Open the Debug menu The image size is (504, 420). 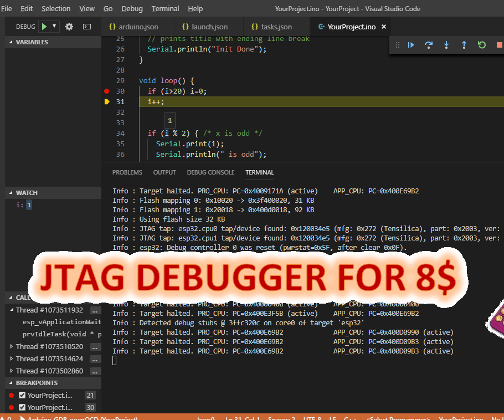coord(132,8)
